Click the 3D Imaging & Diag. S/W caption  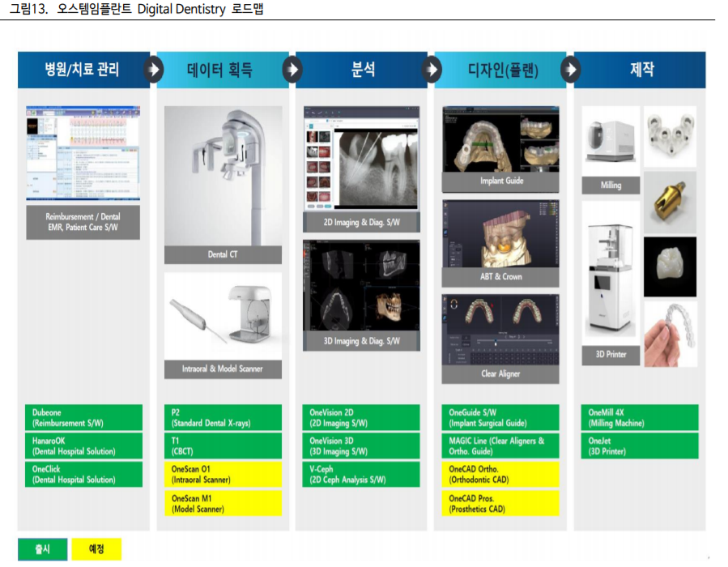tap(362, 341)
